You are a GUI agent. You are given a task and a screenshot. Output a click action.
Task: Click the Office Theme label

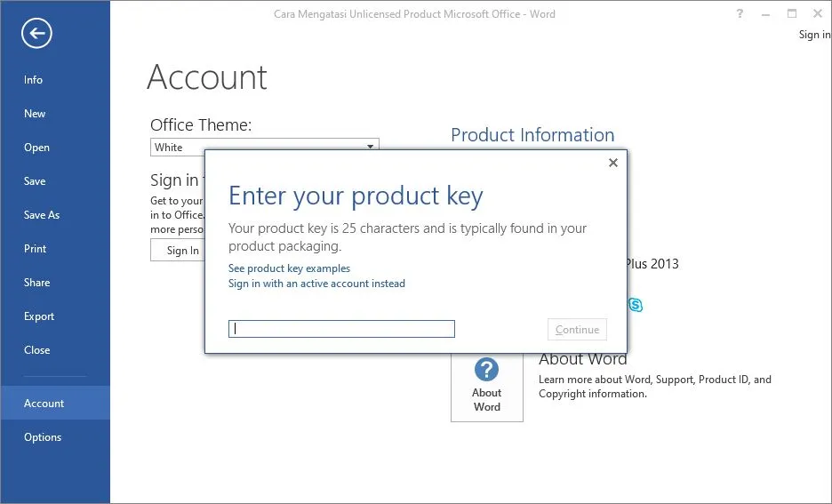click(201, 125)
